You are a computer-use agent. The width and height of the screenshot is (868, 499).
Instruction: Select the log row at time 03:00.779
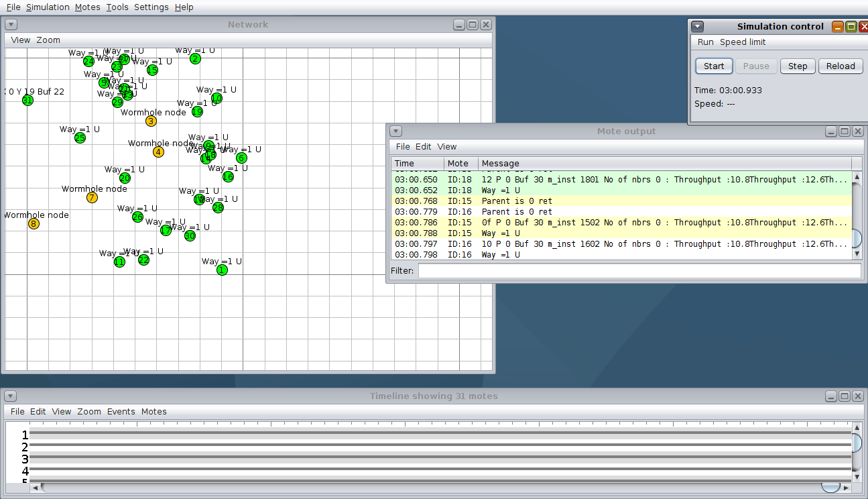pos(621,212)
